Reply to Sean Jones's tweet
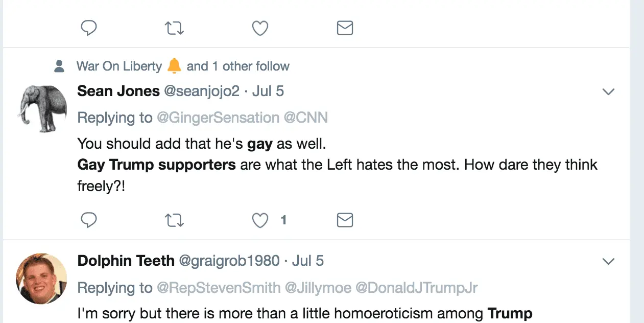Viewport: 644px width, 323px height. 89,220
